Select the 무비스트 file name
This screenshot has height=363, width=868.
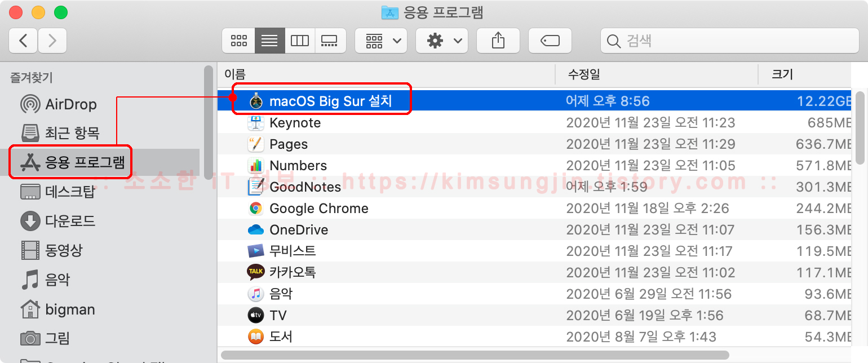tap(293, 251)
